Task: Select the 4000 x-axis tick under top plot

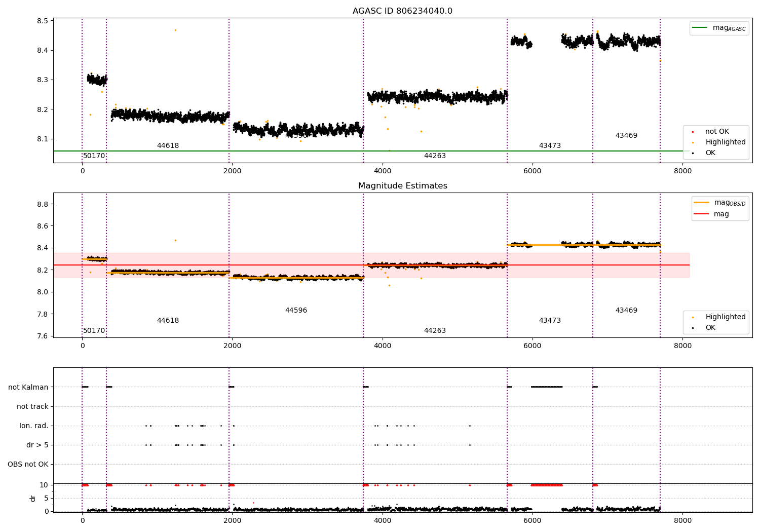Action: click(383, 171)
